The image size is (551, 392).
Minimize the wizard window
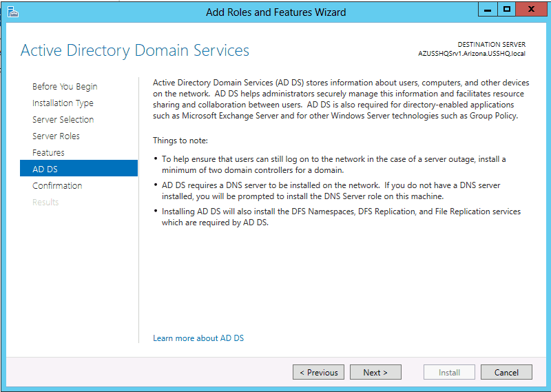pyautogui.click(x=488, y=10)
